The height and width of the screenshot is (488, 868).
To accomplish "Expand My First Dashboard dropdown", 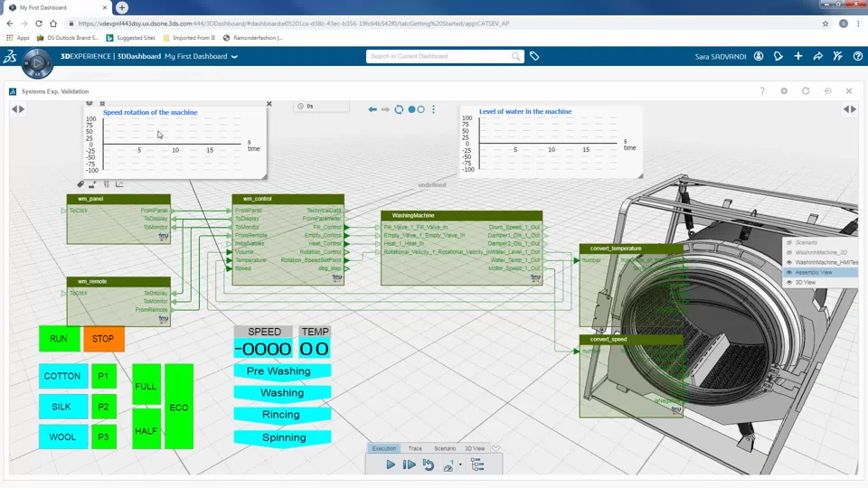I will [x=234, y=56].
